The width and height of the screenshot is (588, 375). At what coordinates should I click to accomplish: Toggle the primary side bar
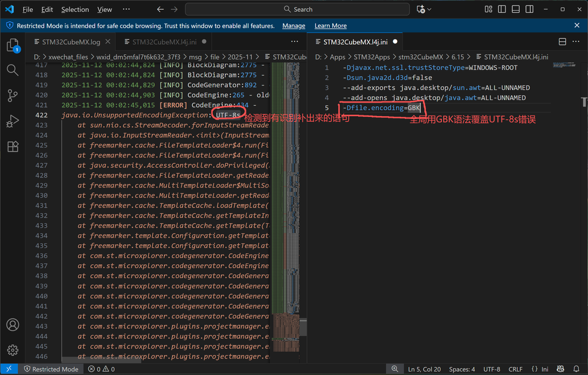pos(502,9)
